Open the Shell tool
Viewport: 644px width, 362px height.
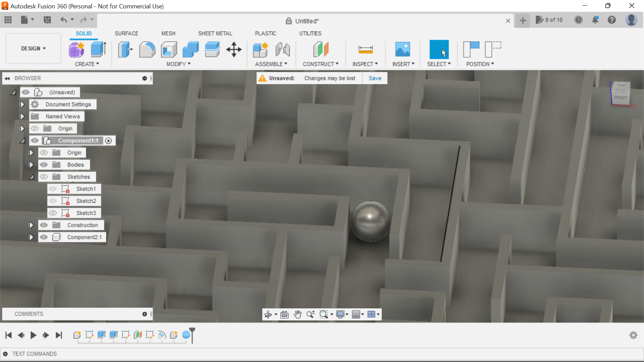pos(169,49)
